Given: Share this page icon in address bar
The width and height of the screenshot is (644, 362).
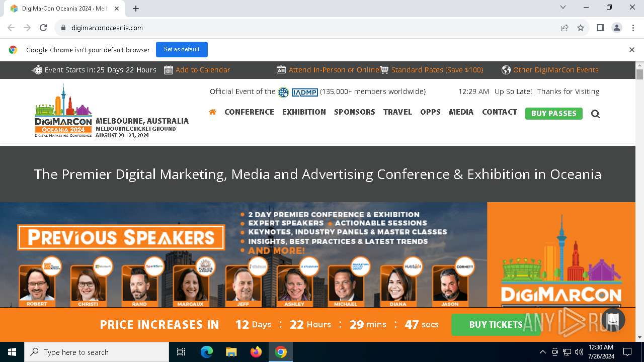Looking at the screenshot, I should 565,28.
